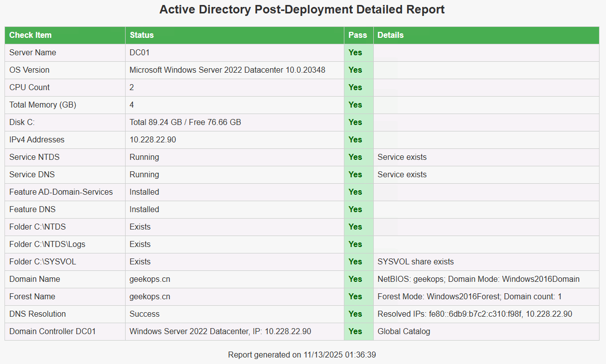The width and height of the screenshot is (606, 364).
Task: Select the IP in the IPv4 Addresses row
Action: coord(152,139)
